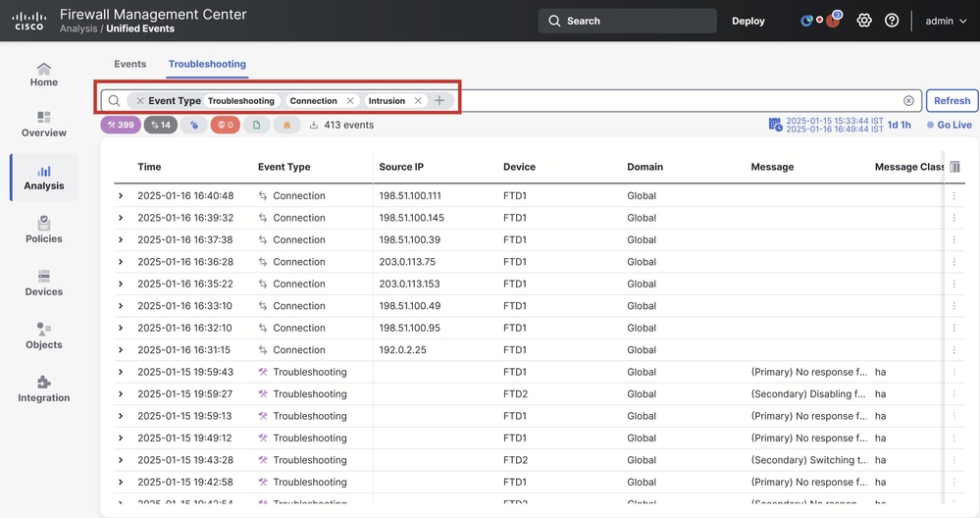Select the Troubleshooting tab
The image size is (980, 518).
[x=207, y=64]
